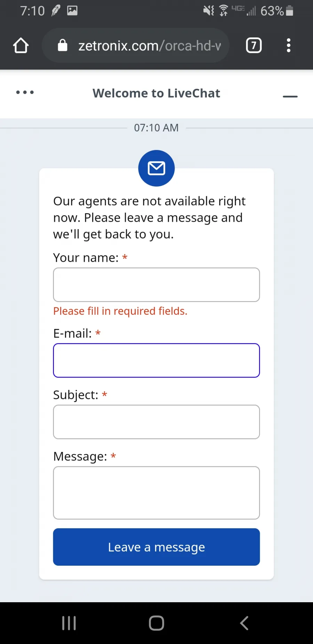Screen dimensions: 313x644
Task: Open Chrome's three-dot overflow menu
Action: (288, 46)
